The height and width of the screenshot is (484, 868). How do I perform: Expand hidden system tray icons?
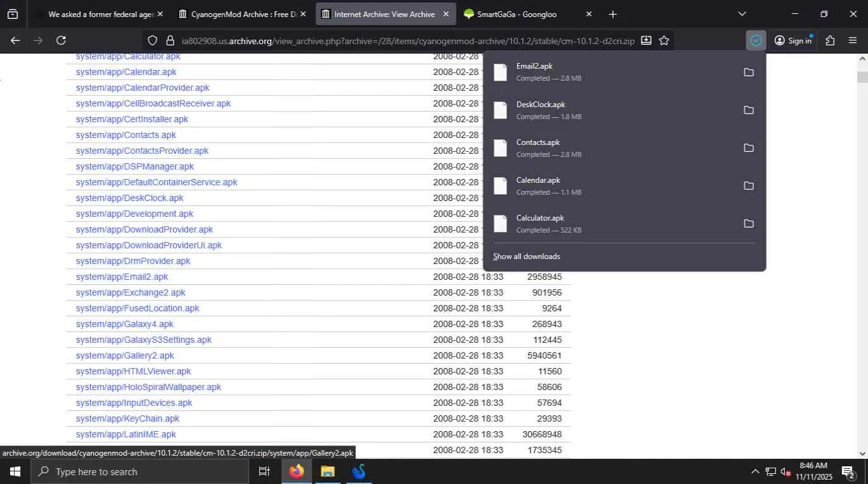point(755,471)
